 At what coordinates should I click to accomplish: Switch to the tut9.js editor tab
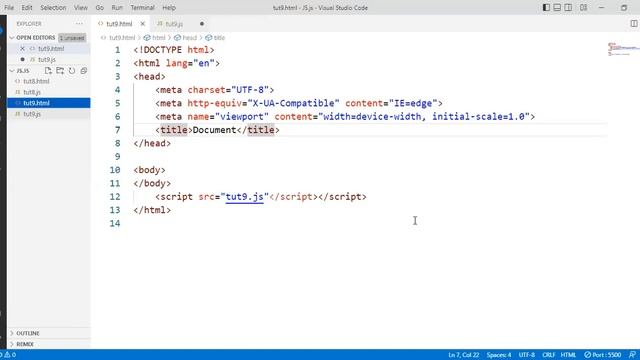click(174, 24)
